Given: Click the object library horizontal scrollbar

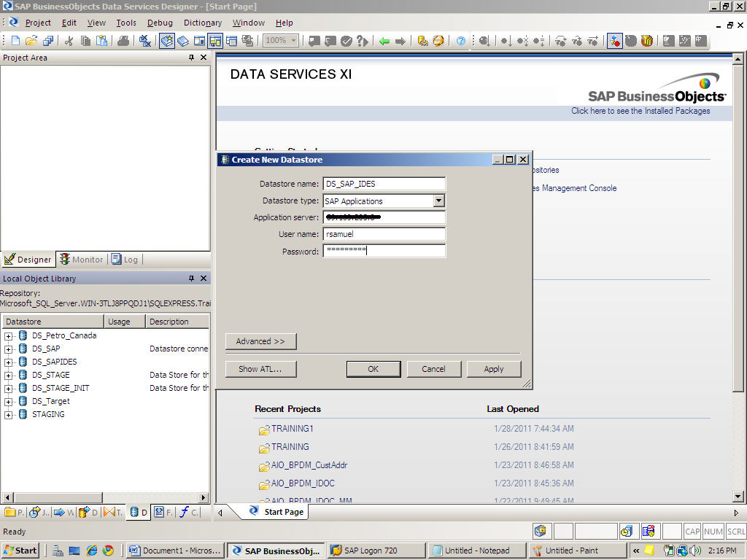Looking at the screenshot, I should [105, 497].
